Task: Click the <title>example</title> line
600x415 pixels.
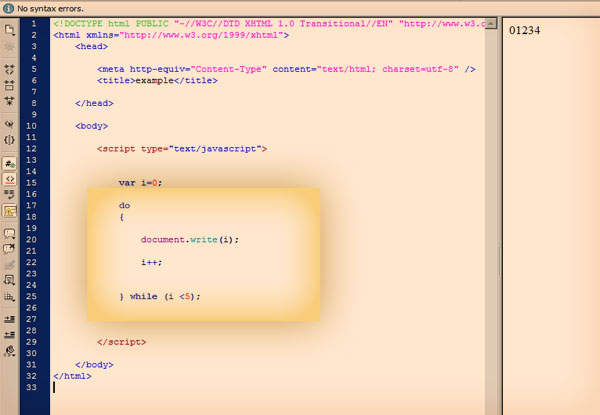Action: tap(157, 80)
